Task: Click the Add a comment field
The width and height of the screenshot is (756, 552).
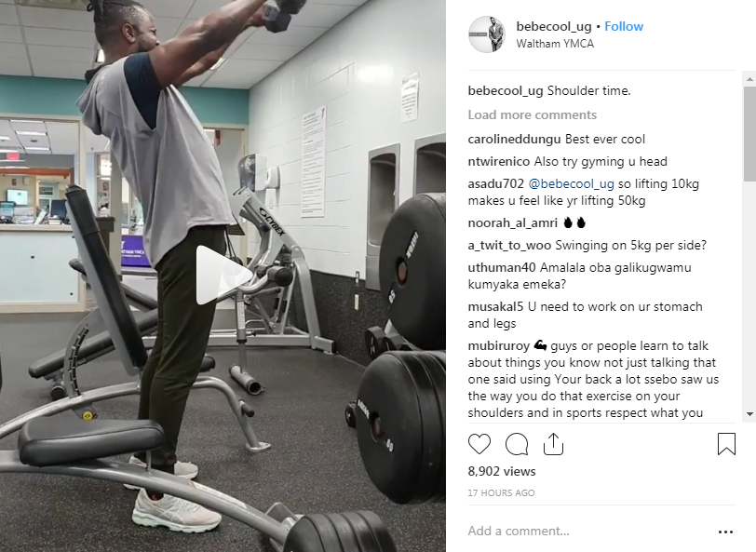Action: (588, 531)
